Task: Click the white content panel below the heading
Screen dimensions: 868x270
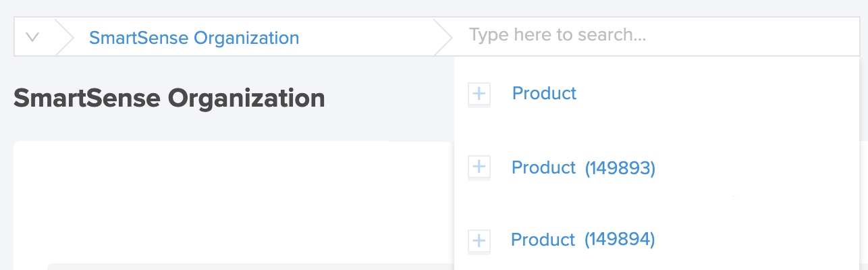Action: click(233, 202)
